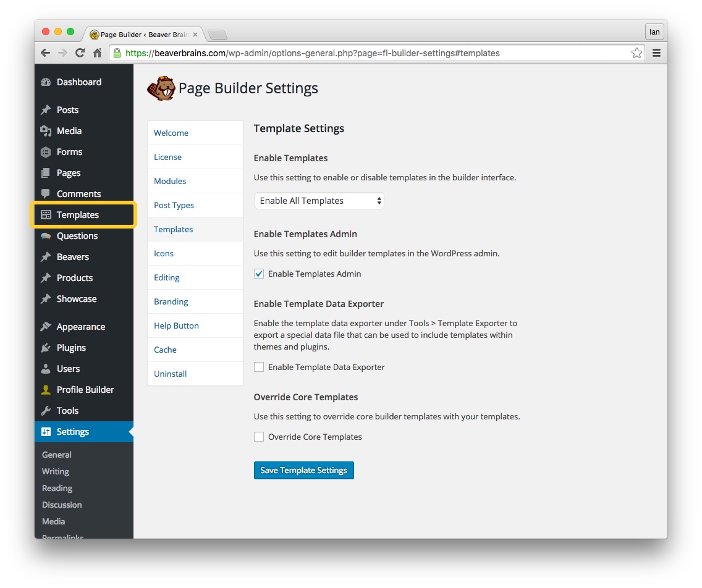
Task: Uncheck Enable Templates Admin checkbox
Action: pos(259,274)
